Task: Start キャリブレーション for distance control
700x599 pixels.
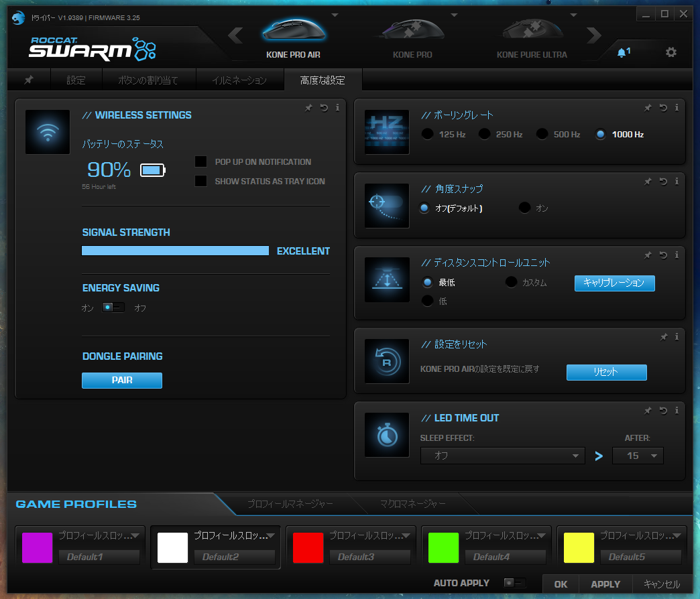Action: tap(614, 283)
